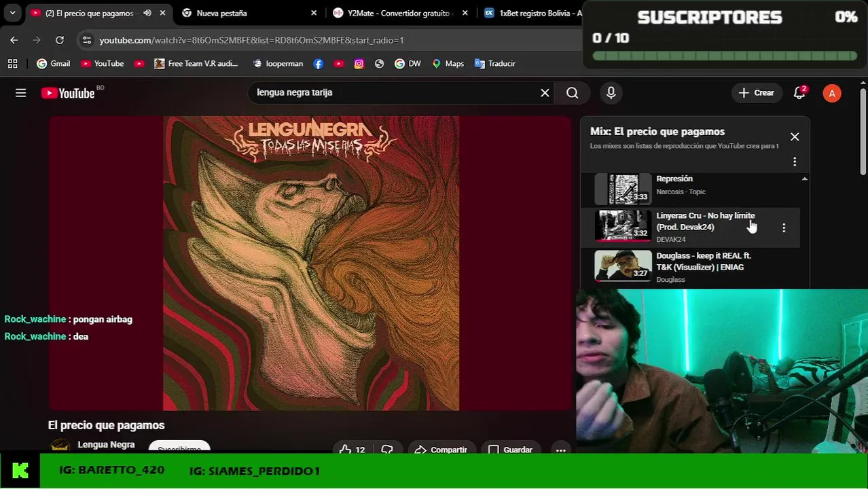The image size is (868, 489).
Task: Open the looperman bookmark
Action: 278,63
